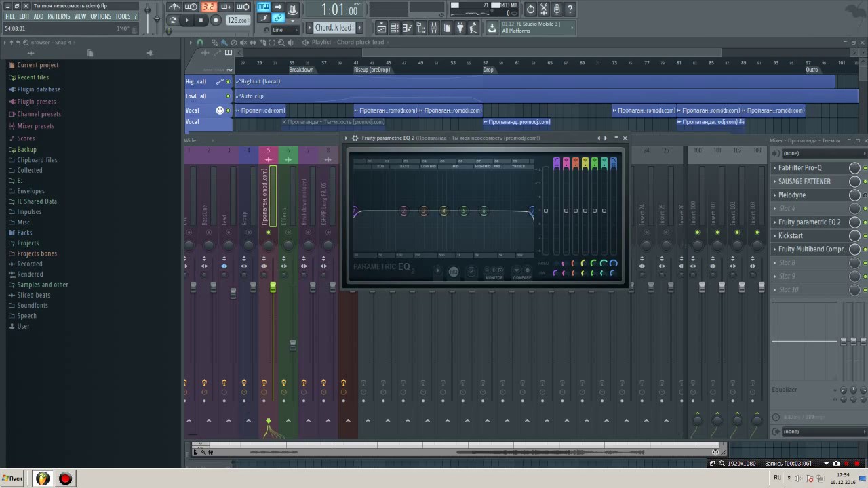Viewport: 868px width, 488px height.
Task: Stop playback with the stop button
Action: click(x=201, y=20)
